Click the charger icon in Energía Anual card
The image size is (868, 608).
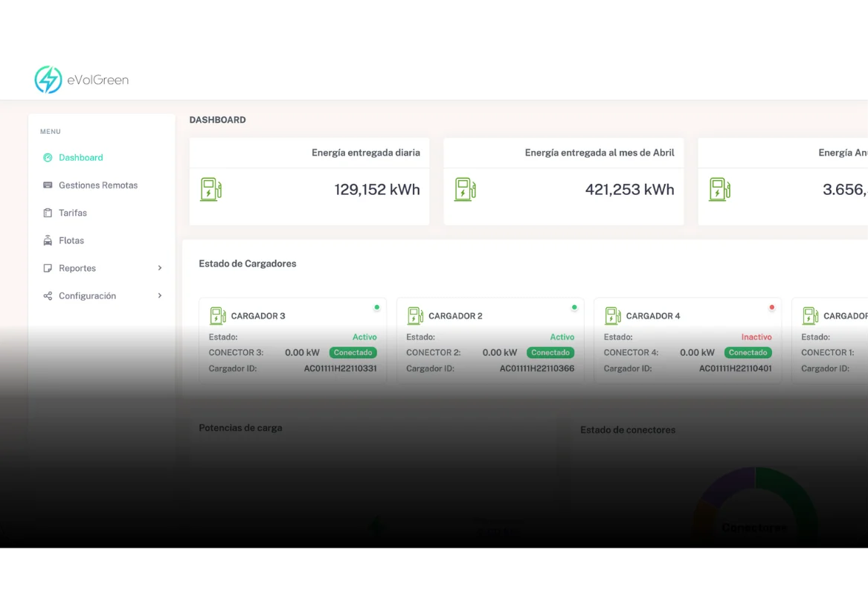tap(720, 189)
